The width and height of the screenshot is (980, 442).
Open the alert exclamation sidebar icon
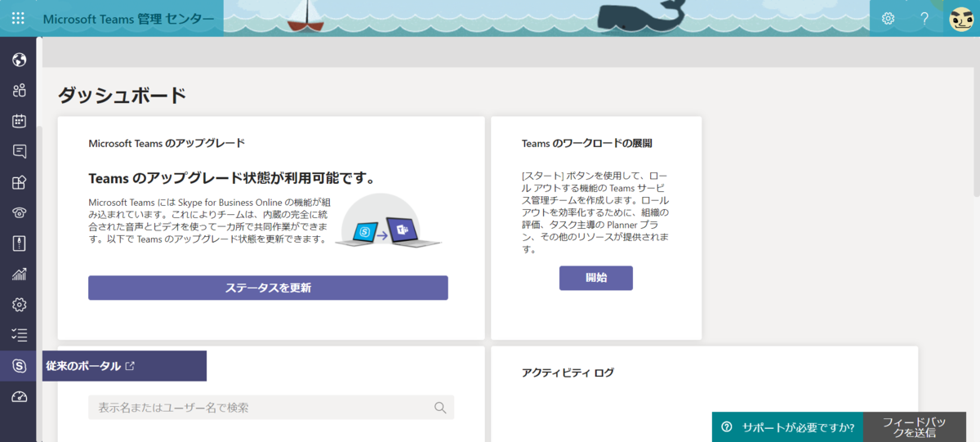tap(20, 243)
